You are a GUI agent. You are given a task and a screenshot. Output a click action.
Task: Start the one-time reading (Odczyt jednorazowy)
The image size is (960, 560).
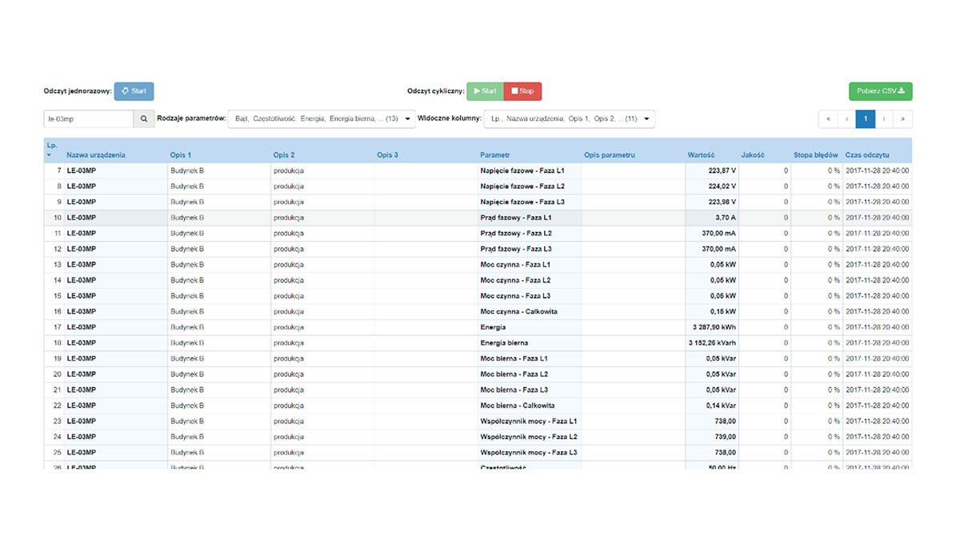[134, 91]
